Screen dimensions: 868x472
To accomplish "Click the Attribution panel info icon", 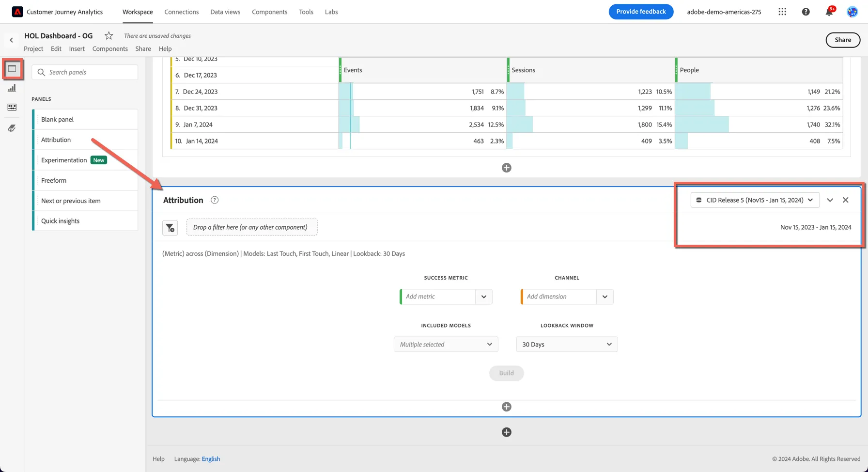I will pos(215,200).
